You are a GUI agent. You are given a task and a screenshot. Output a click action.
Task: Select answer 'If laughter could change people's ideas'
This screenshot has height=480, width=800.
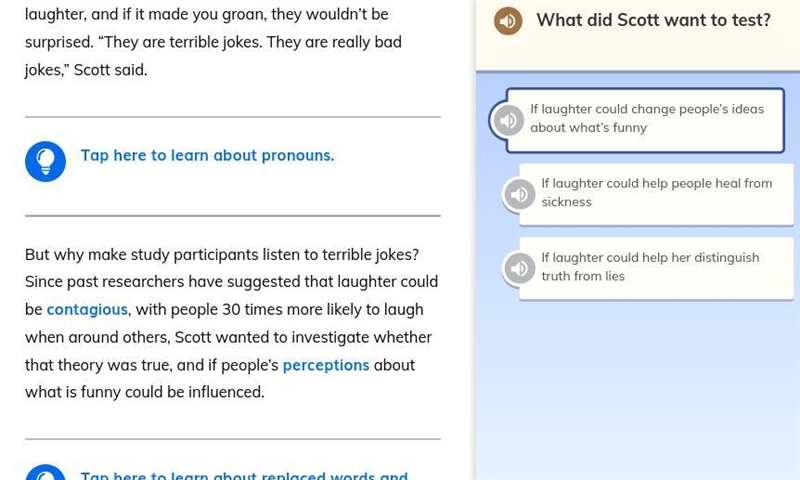click(645, 120)
